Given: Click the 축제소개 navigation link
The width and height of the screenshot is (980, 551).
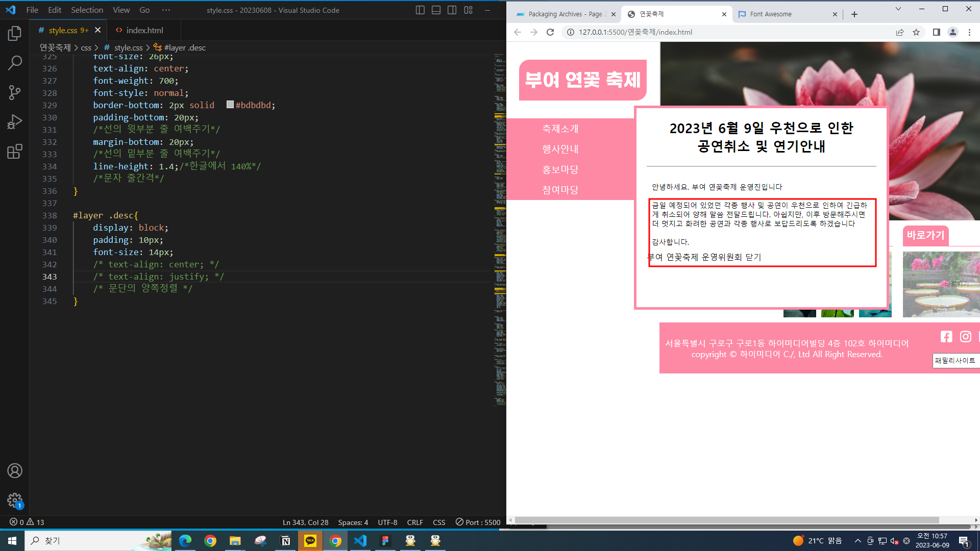Looking at the screenshot, I should tap(560, 129).
